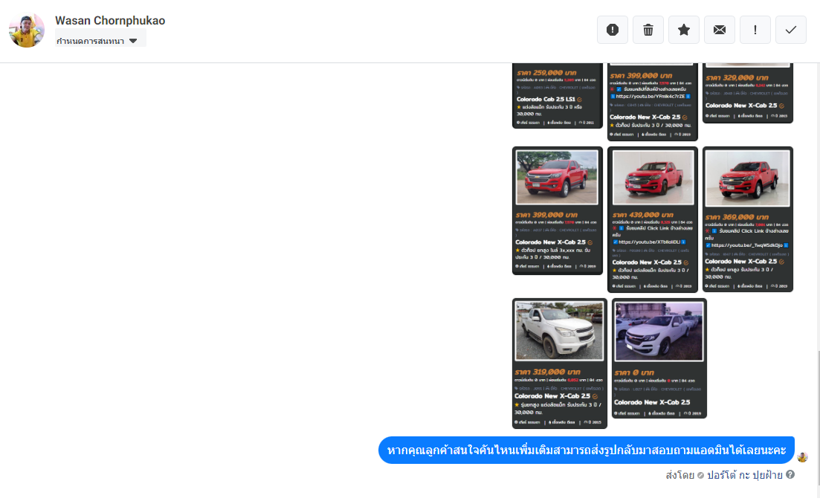The width and height of the screenshot is (820, 504).
Task: Flag conversation with the exclamation mark button
Action: tap(755, 30)
